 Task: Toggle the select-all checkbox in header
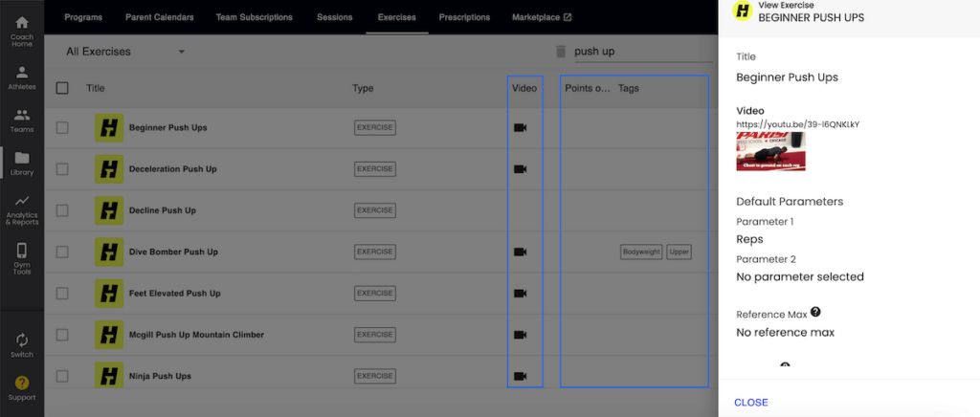point(62,88)
